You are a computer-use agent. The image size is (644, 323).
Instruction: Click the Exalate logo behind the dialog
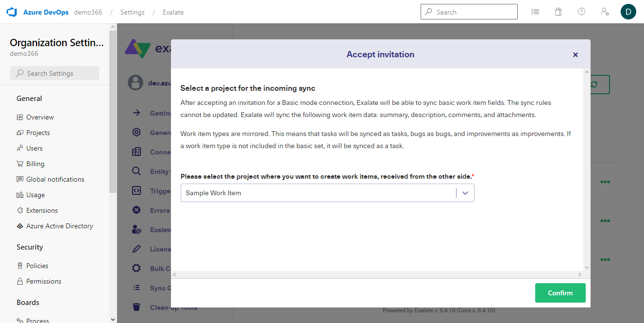click(147, 48)
